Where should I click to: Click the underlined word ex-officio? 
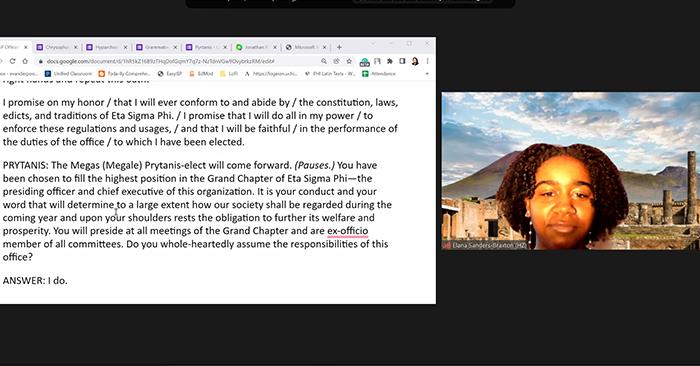tap(348, 231)
